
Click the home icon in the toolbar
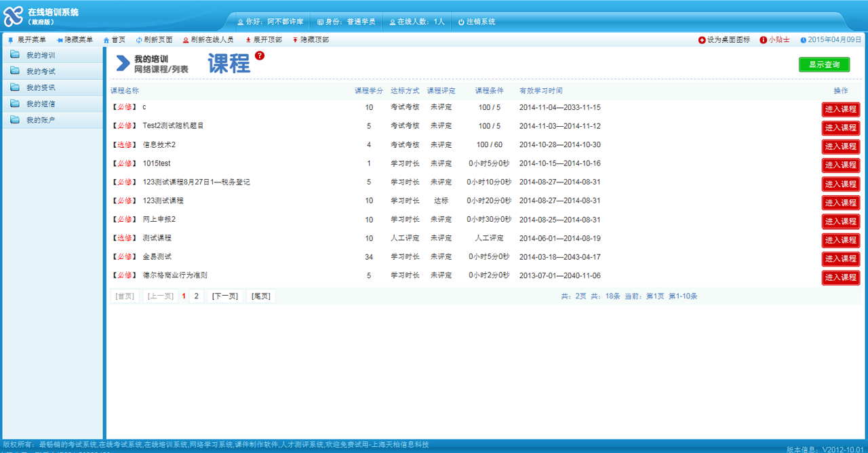(x=106, y=40)
